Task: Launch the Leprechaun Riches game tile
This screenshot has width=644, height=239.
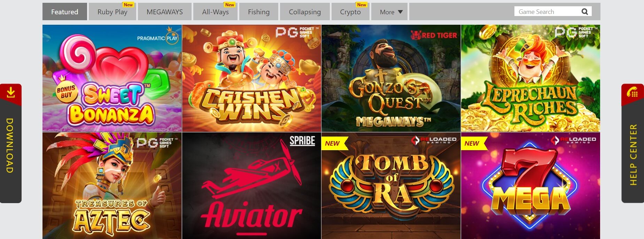Action: pos(530,78)
